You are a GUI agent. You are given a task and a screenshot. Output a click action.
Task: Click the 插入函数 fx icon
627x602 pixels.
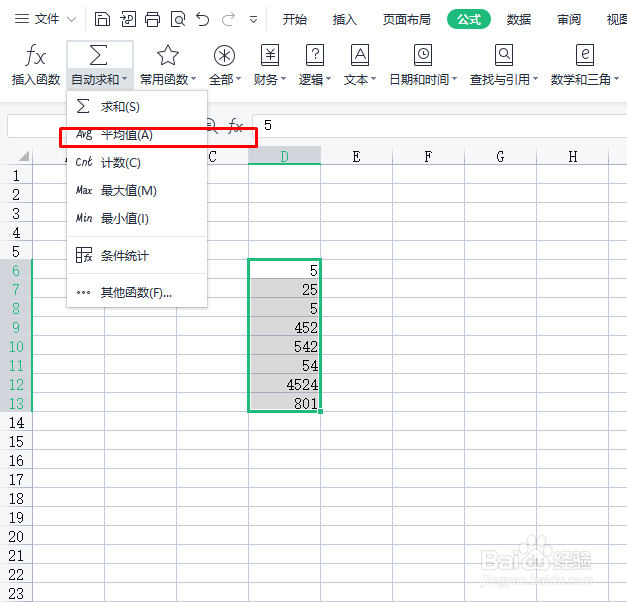click(36, 55)
